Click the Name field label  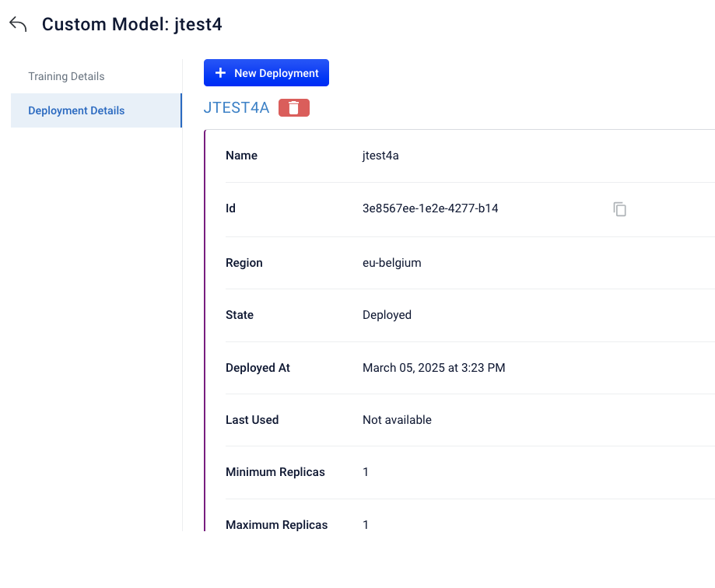click(x=242, y=156)
